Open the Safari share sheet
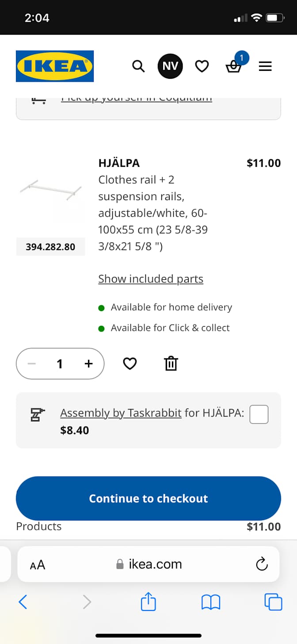297x644 pixels. click(148, 602)
